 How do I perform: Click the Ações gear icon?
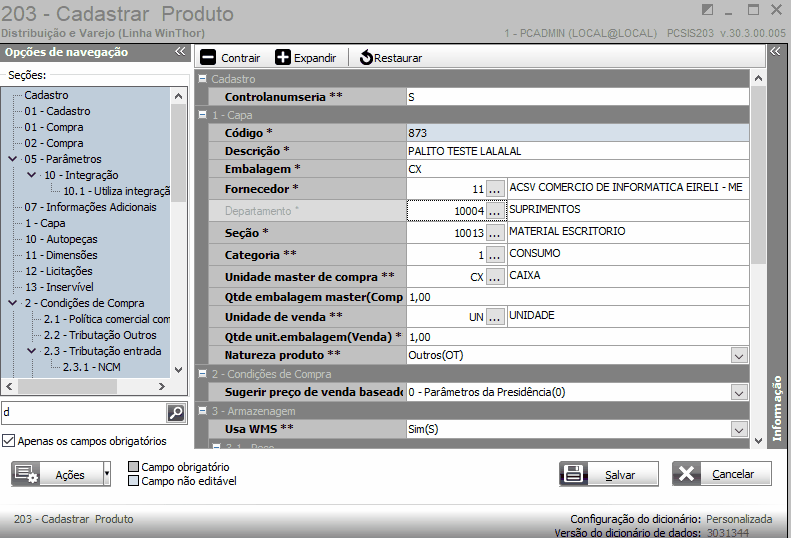point(26,474)
